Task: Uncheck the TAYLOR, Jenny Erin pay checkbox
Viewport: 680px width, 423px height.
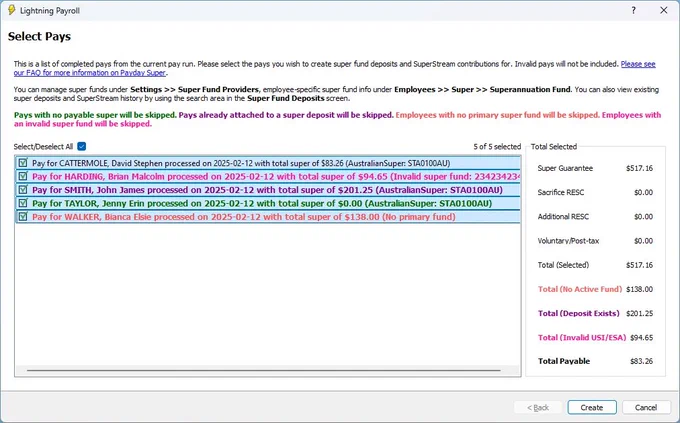Action: tap(23, 203)
